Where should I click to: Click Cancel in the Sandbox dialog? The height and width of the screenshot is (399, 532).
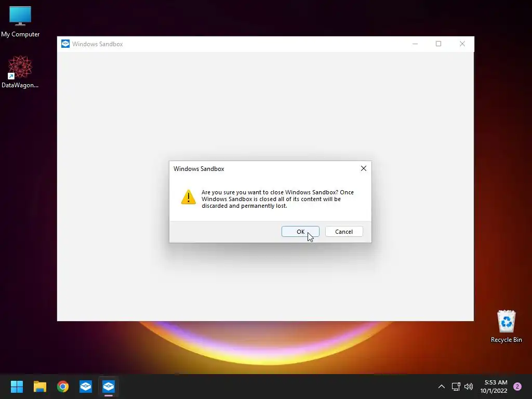coord(344,231)
